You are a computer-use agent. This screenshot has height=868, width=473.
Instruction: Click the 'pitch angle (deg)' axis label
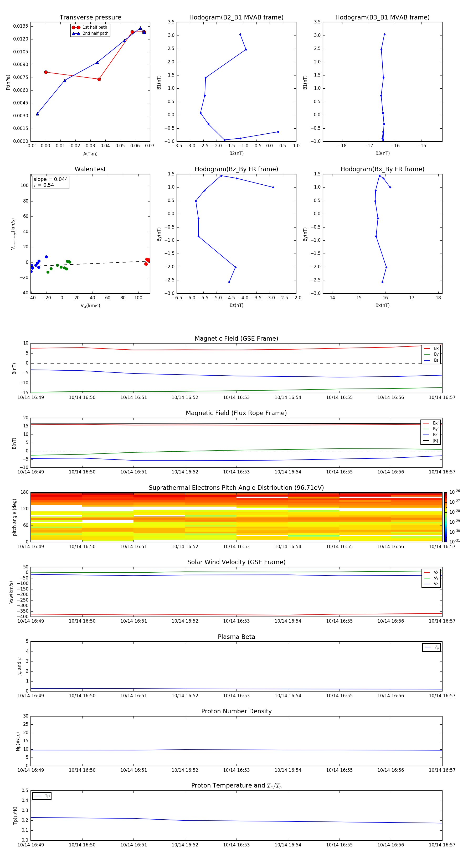14,517
